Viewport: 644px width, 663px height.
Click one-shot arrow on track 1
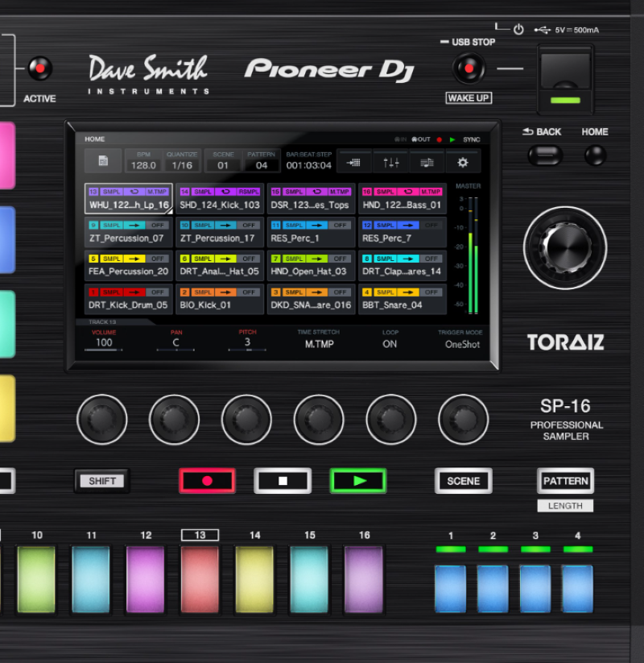134,292
